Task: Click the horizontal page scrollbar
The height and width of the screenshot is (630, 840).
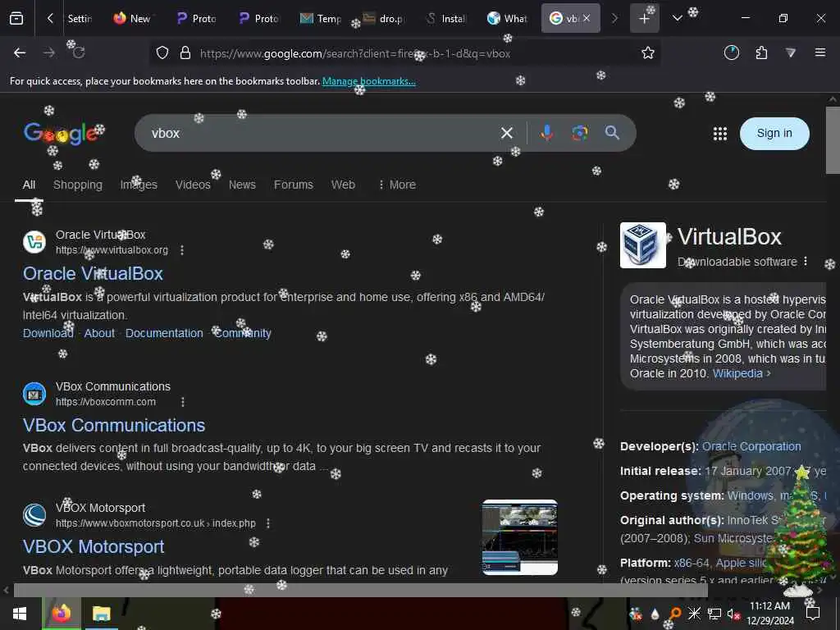Action: click(361, 591)
